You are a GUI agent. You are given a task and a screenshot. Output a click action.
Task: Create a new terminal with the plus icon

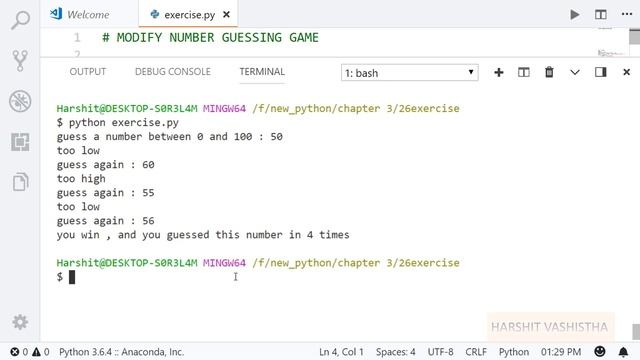click(x=498, y=72)
